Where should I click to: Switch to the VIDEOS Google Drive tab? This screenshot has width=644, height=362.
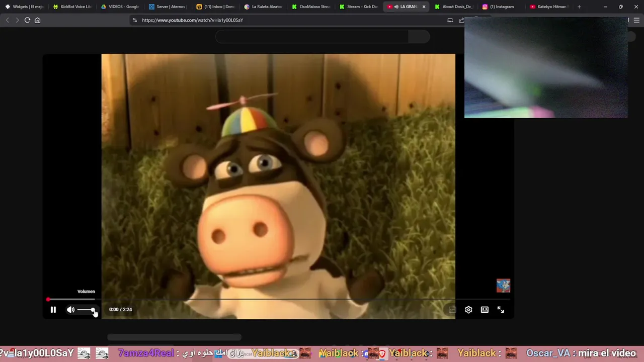[x=120, y=7]
